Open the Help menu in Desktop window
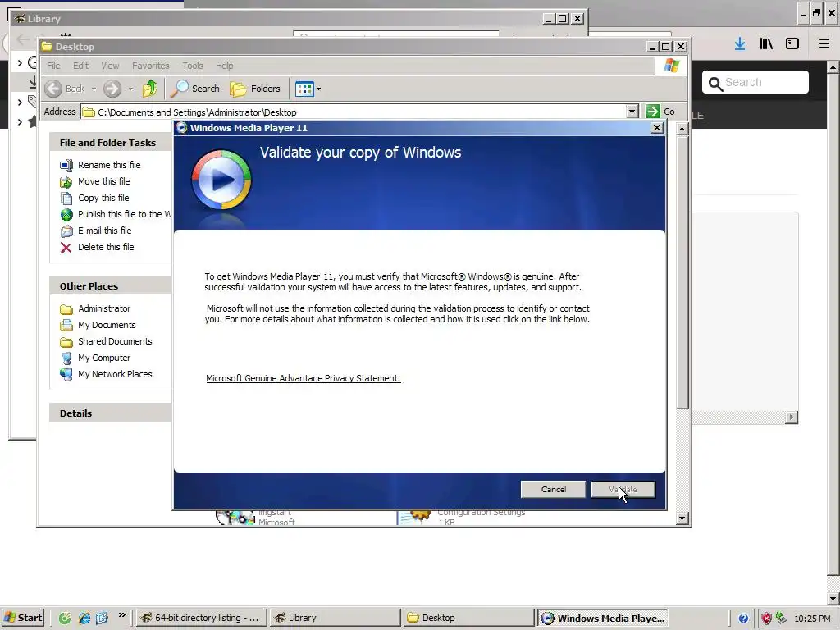 (x=225, y=66)
